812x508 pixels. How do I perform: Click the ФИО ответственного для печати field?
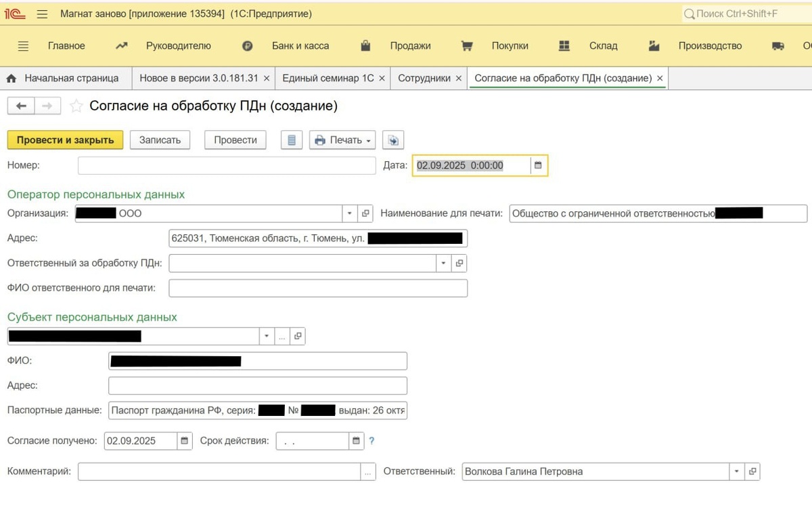tap(318, 288)
